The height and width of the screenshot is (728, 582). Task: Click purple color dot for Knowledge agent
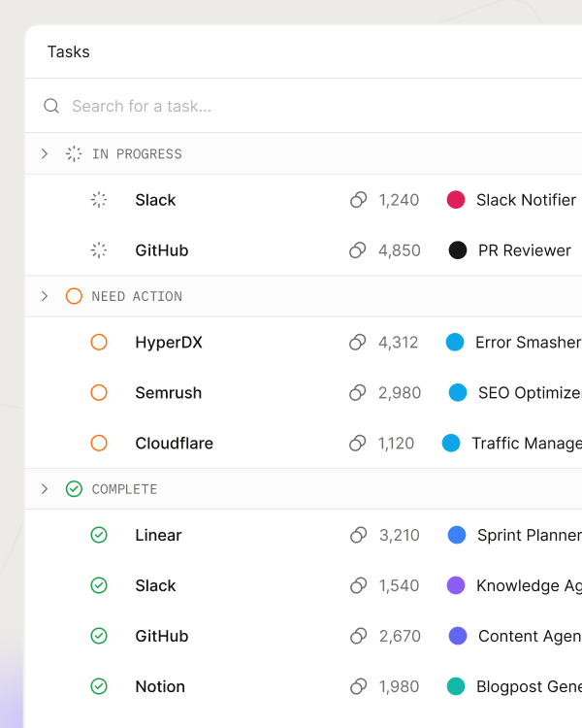click(x=456, y=585)
